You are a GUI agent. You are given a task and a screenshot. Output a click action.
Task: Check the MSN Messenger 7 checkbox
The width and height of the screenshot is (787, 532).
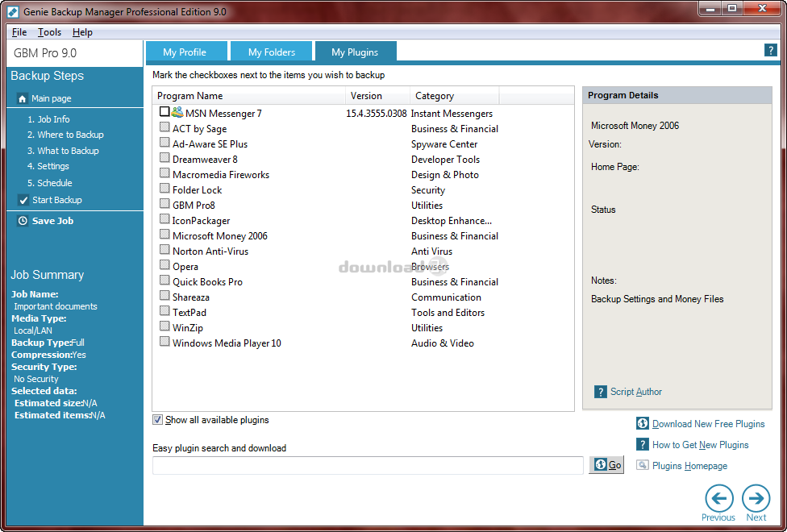pos(164,111)
